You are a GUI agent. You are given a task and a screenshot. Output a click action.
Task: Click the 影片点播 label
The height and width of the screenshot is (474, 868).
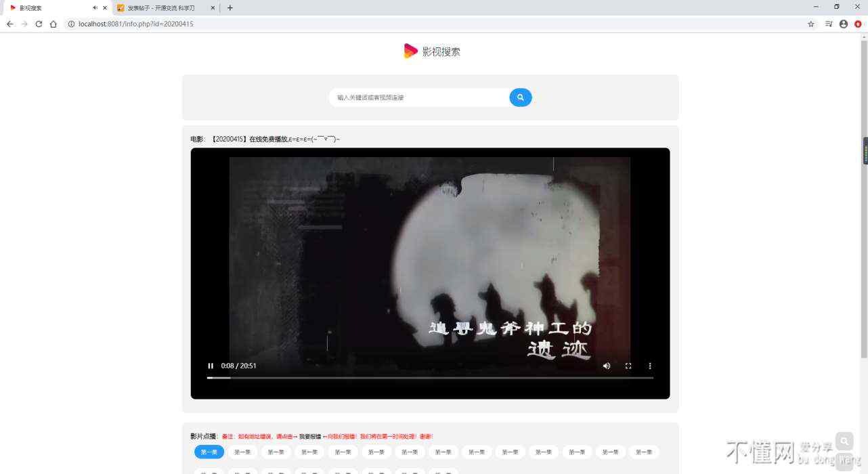(203, 437)
